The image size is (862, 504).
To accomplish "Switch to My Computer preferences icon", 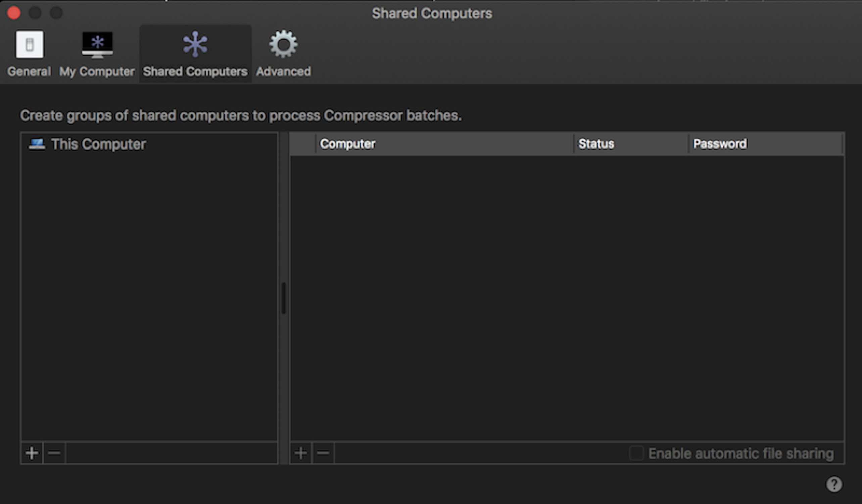I will [97, 44].
